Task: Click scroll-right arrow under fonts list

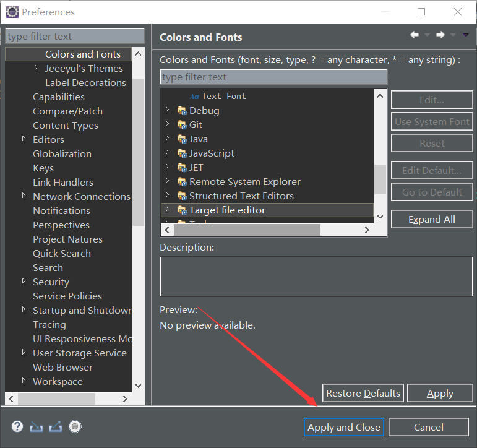Action: [367, 230]
